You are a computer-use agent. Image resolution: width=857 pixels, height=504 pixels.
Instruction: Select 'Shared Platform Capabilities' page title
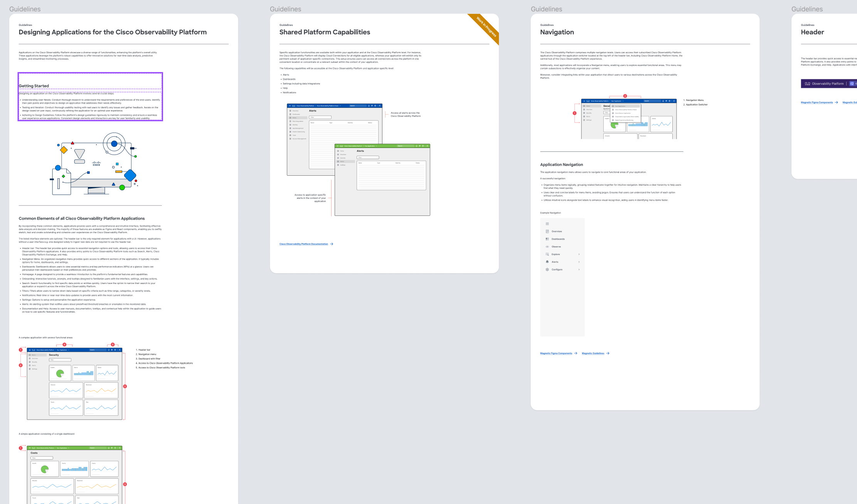click(x=325, y=32)
